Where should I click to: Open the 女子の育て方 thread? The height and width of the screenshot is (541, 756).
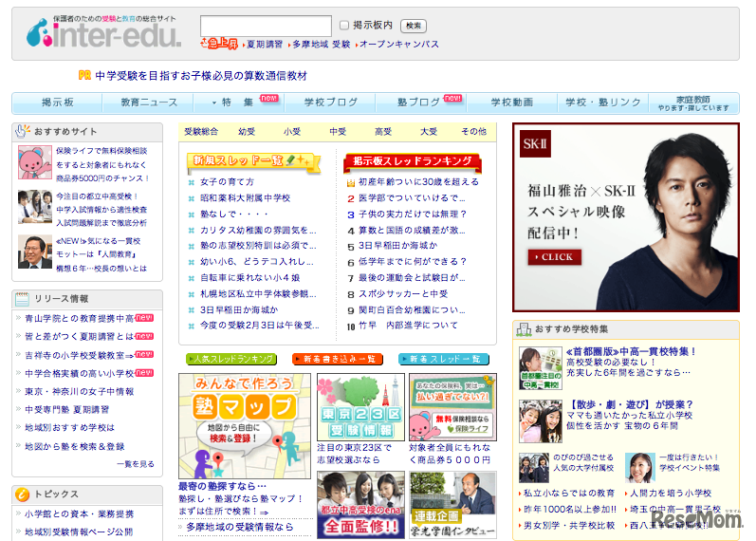(227, 182)
